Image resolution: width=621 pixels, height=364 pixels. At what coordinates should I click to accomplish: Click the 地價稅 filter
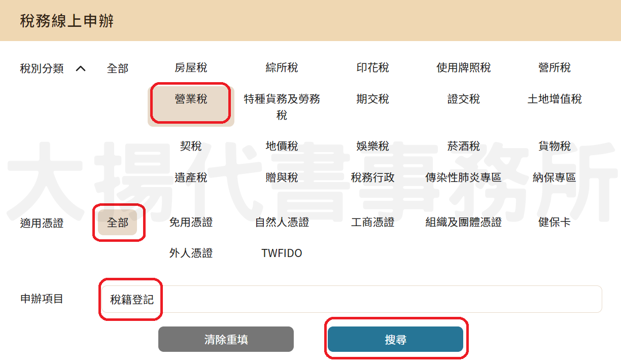282,147
